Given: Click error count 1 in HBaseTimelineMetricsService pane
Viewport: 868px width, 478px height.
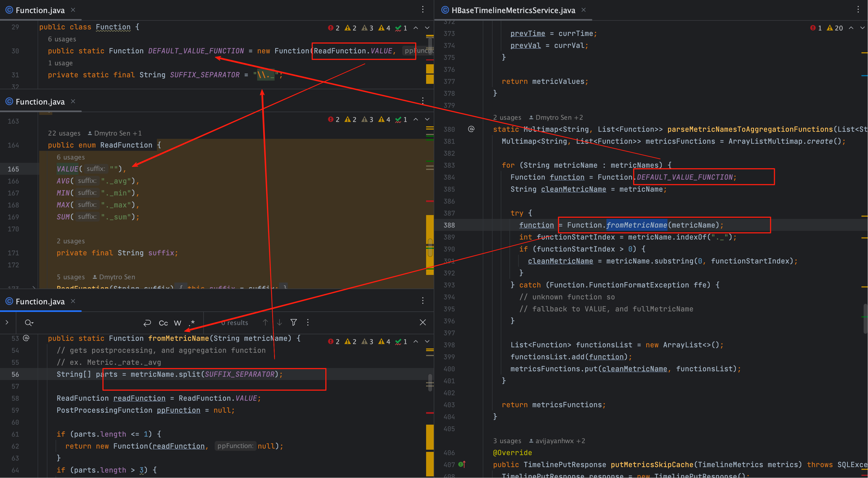Looking at the screenshot, I should pos(816,28).
